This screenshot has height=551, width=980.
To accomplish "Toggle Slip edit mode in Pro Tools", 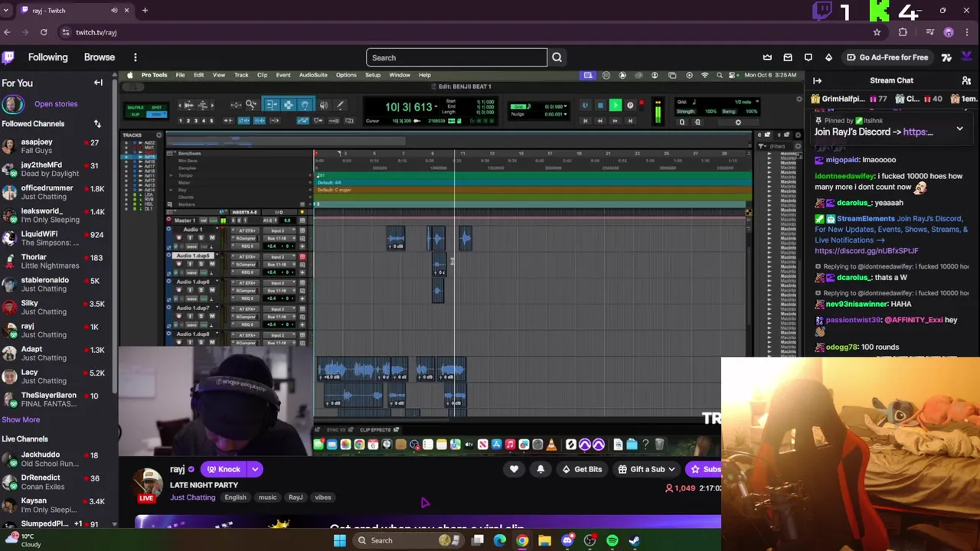I will 135,115.
